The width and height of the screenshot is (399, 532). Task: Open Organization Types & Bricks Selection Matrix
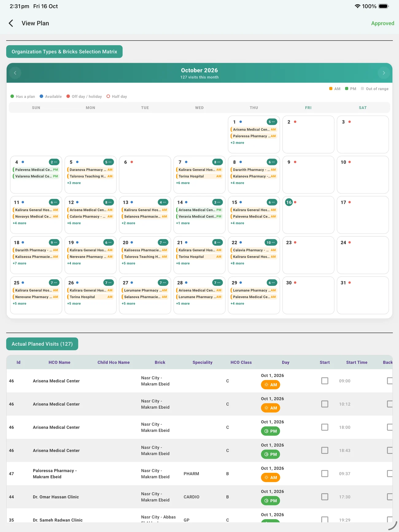pos(64,52)
